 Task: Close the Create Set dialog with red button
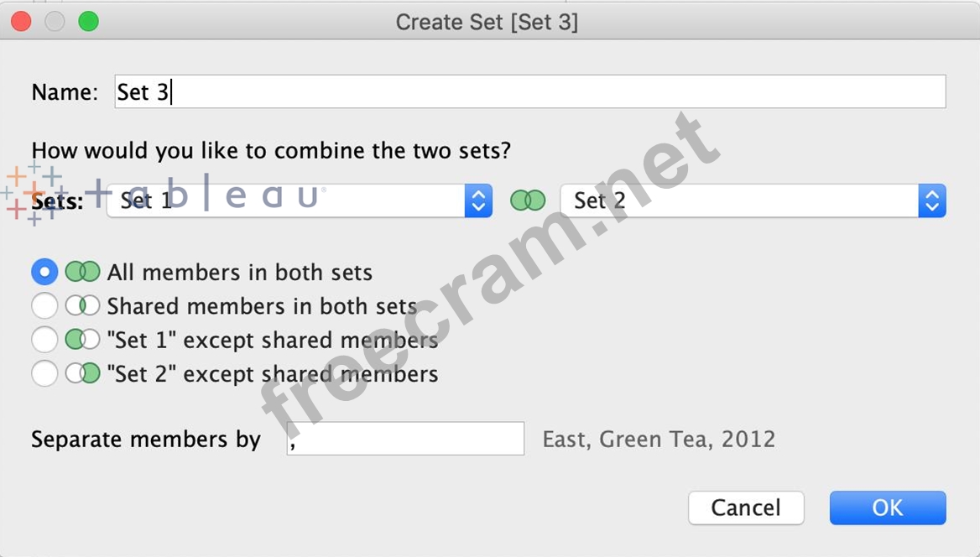[x=21, y=22]
